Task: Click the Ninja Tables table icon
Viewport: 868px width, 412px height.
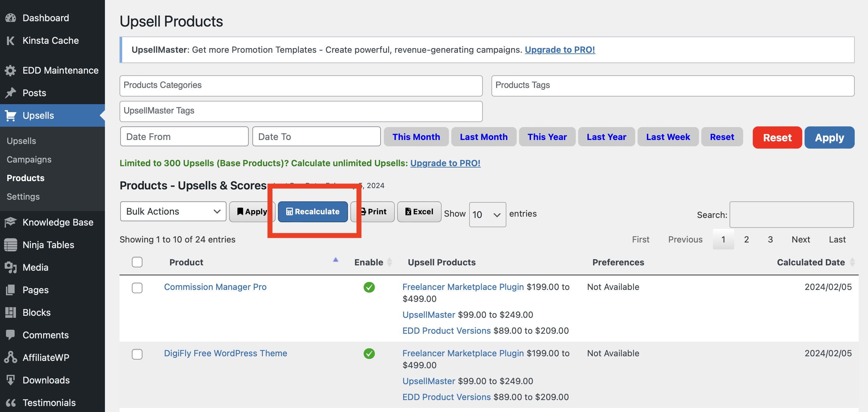Action: [x=10, y=245]
